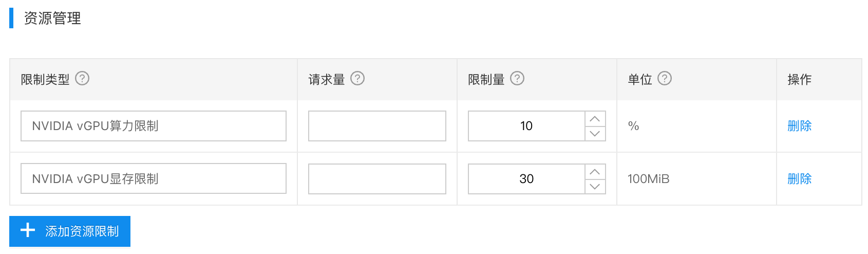Focus the 请求量 input for vGPU算力限制
The image size is (868, 254).
coord(377,126)
